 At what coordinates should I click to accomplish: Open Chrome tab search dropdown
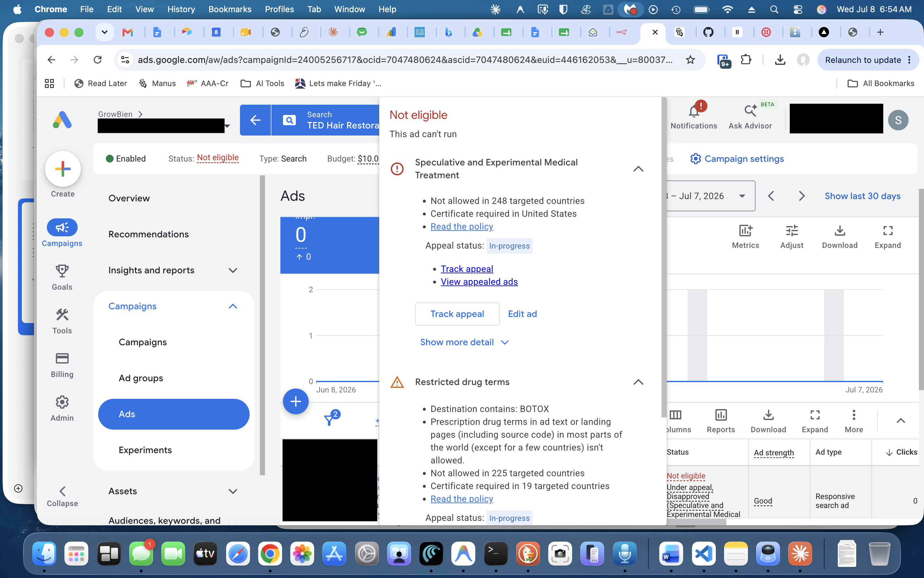point(104,32)
